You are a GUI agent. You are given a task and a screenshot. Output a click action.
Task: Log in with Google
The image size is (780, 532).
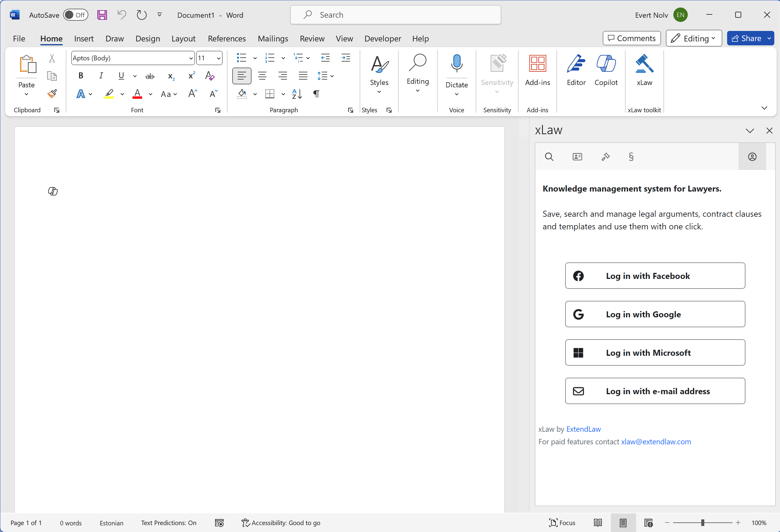[x=654, y=314]
